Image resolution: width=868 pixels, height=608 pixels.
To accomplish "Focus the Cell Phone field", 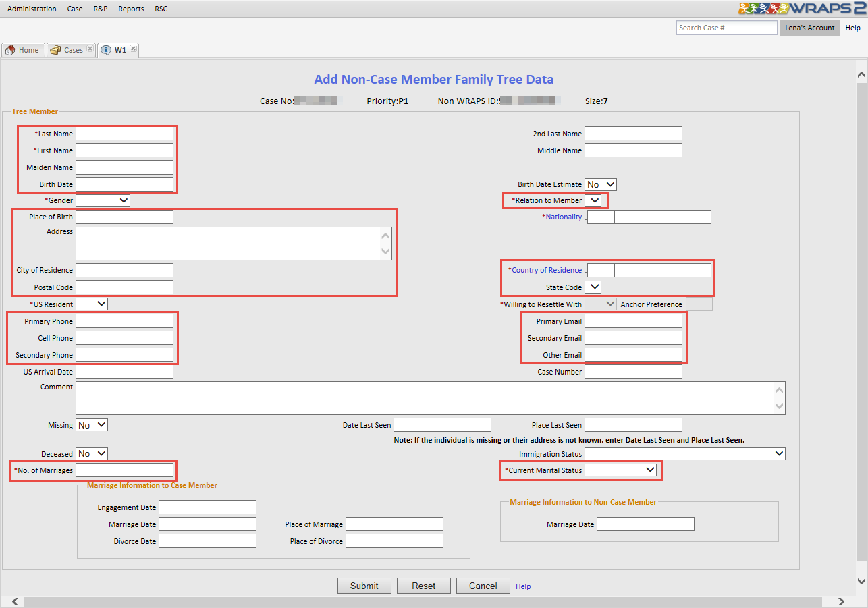I will [124, 338].
